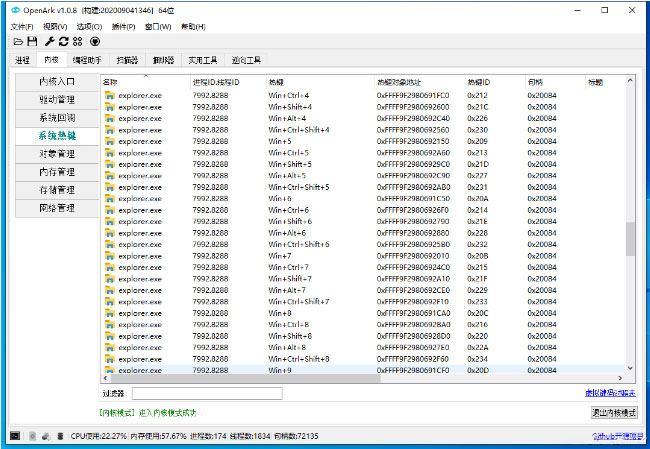This screenshot has width=650, height=449.
Task: Select the Win+Alt+6 hotkey cell
Action: click(x=287, y=233)
